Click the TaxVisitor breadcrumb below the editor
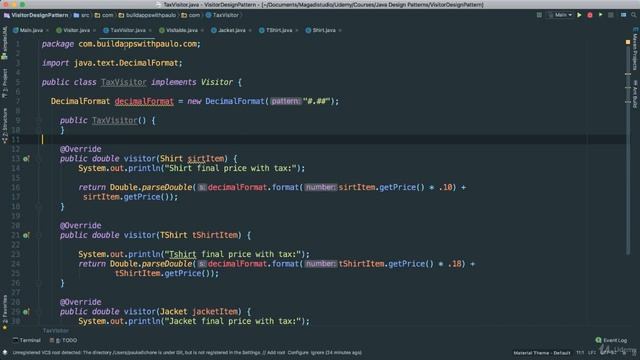This screenshot has width=640, height=360. 56,331
